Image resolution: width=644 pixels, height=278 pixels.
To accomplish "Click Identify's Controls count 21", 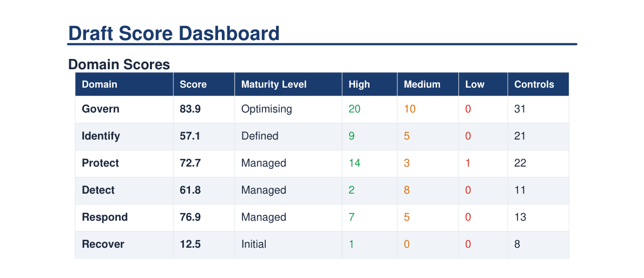I will (x=520, y=136).
